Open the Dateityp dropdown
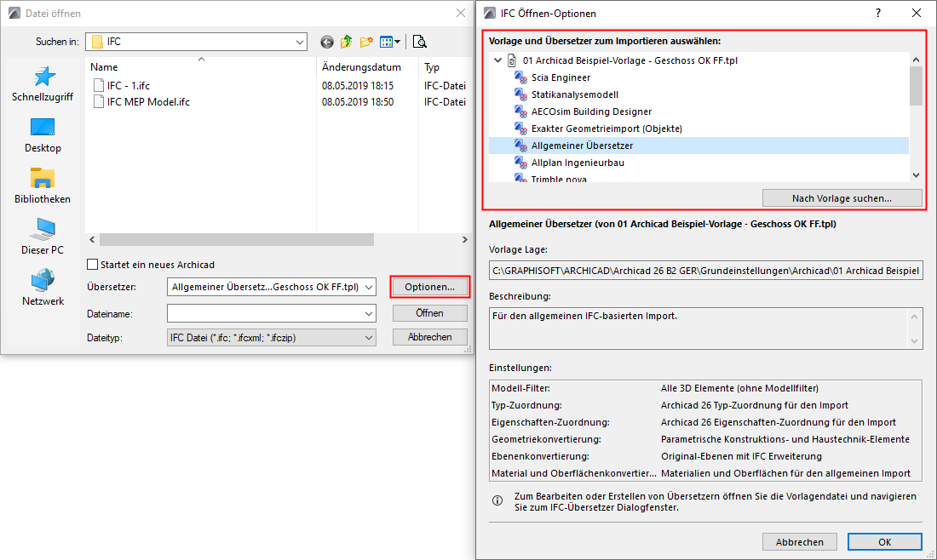Viewport: 937px width, 560px height. click(369, 338)
